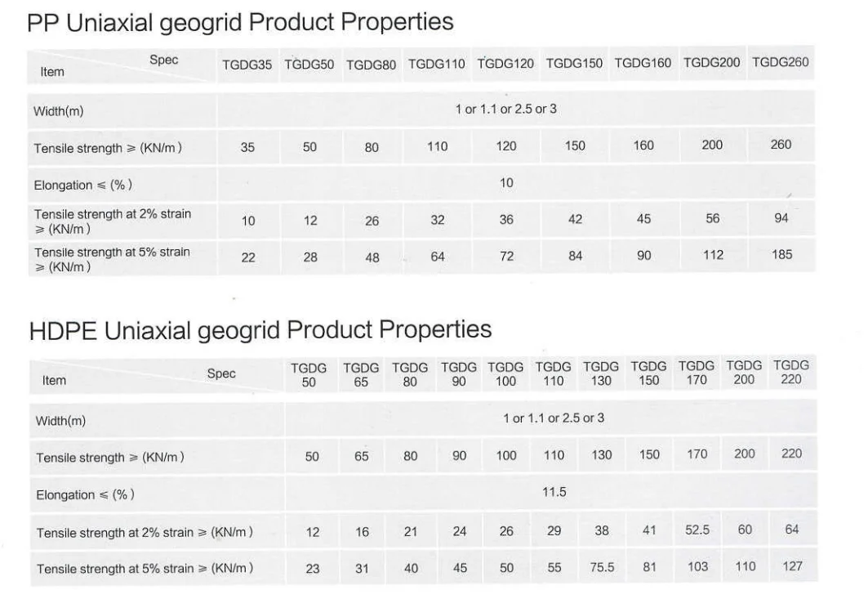Screen dimensions: 868x599
Task: Select the value 185 in the PP table
Action: coord(781,255)
